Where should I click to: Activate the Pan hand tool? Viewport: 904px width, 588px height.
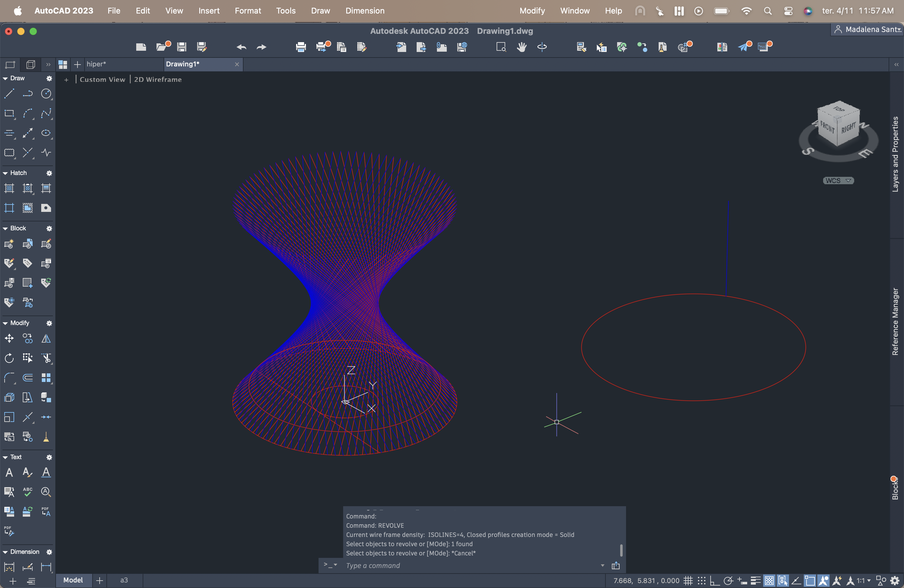click(521, 47)
